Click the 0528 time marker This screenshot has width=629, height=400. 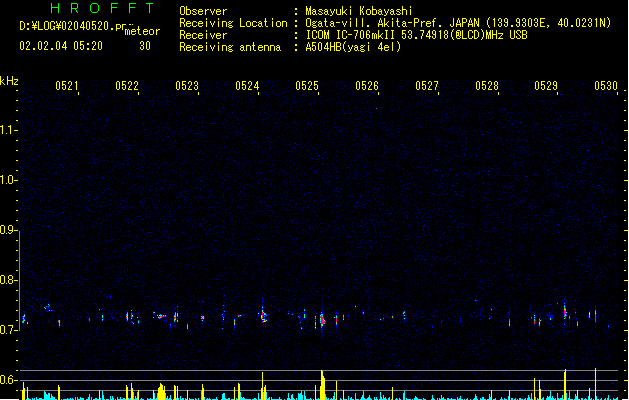point(487,86)
